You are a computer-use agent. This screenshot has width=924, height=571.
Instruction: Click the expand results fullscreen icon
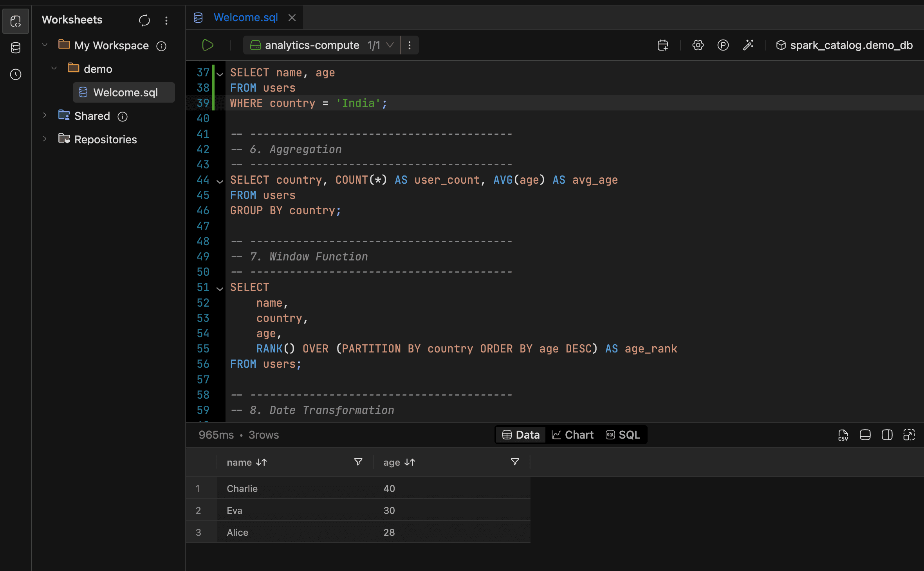909,435
